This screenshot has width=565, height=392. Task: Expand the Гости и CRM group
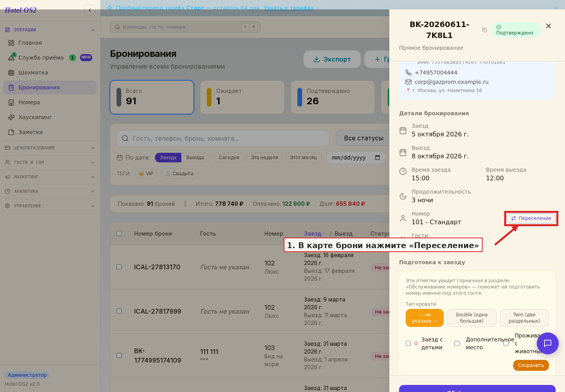[50, 162]
